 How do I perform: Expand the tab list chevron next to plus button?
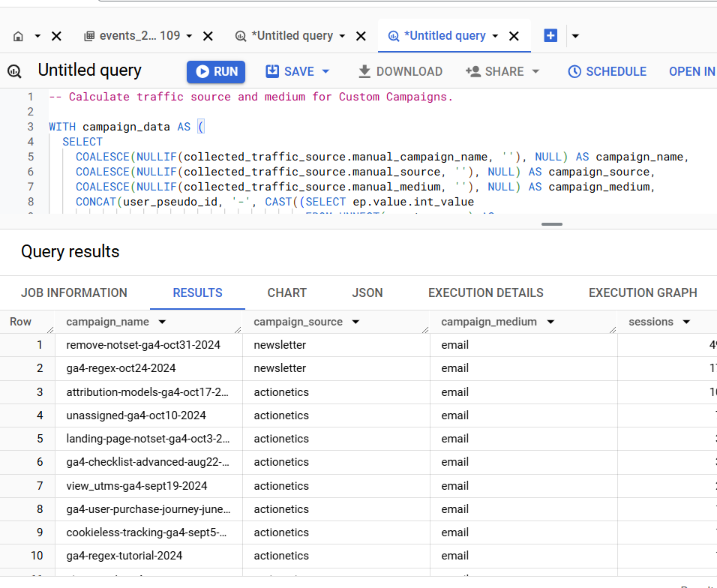[x=574, y=35]
